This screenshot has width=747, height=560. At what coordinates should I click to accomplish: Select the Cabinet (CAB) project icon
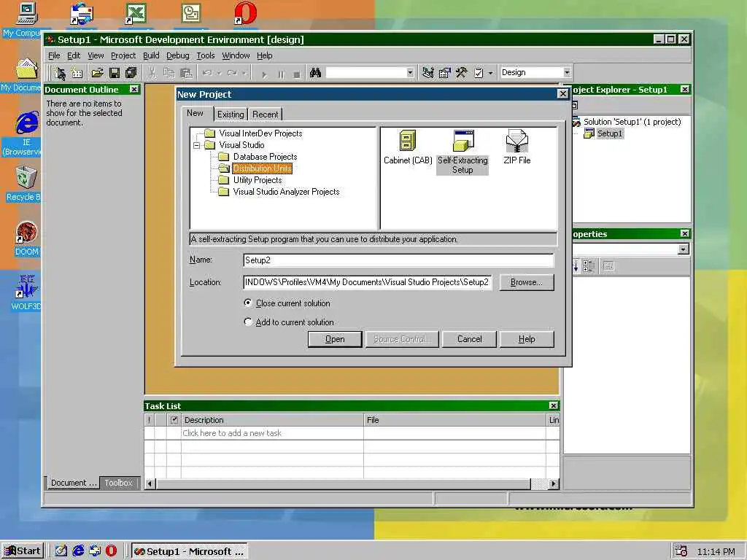(408, 147)
